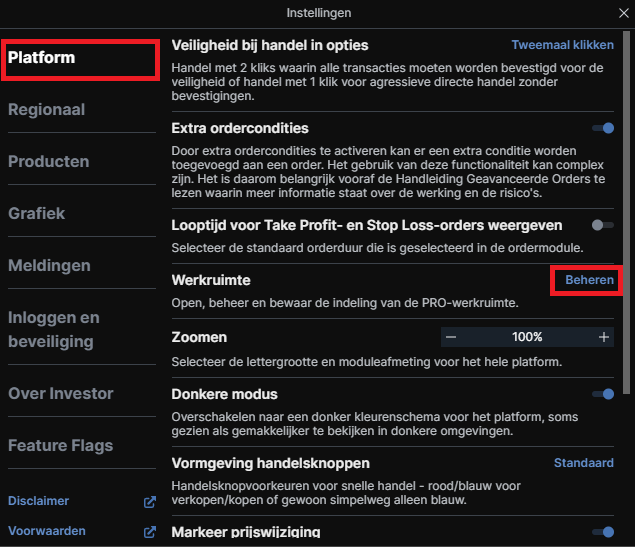The height and width of the screenshot is (547, 635).
Task: Open Voorwaarden external link icon
Action: click(x=150, y=531)
